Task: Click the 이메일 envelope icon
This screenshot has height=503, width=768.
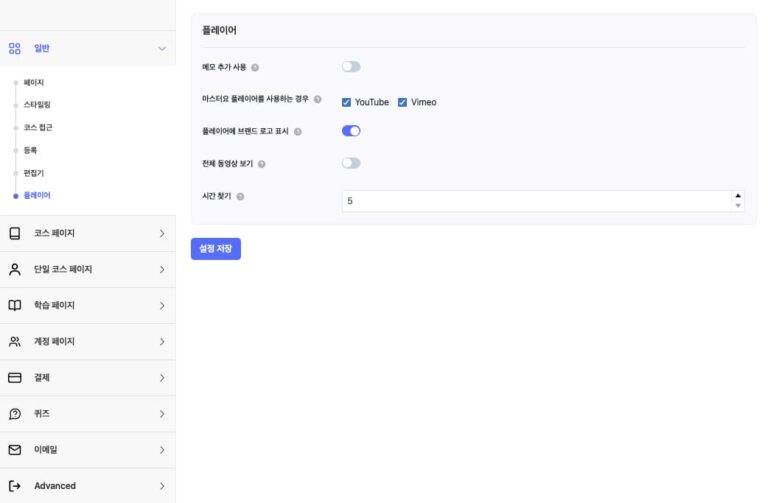Action: (15, 450)
